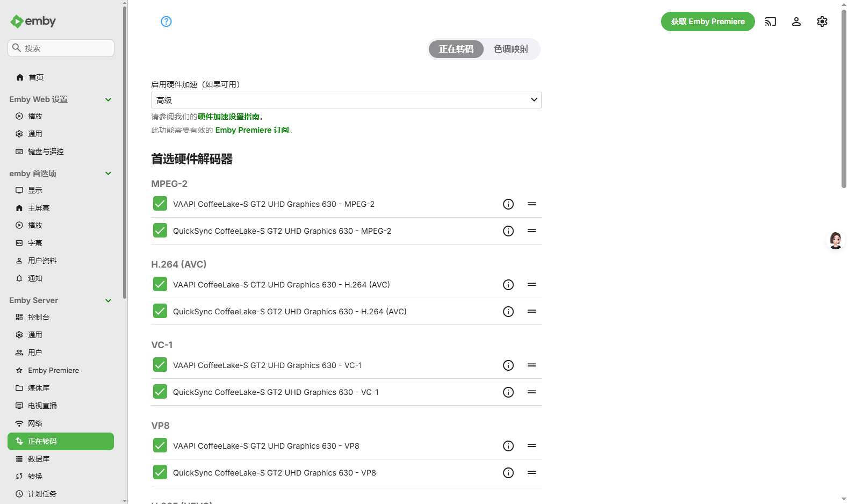Click the main page vertical scrollbar
Screen dimensions: 848x504
click(x=844, y=100)
